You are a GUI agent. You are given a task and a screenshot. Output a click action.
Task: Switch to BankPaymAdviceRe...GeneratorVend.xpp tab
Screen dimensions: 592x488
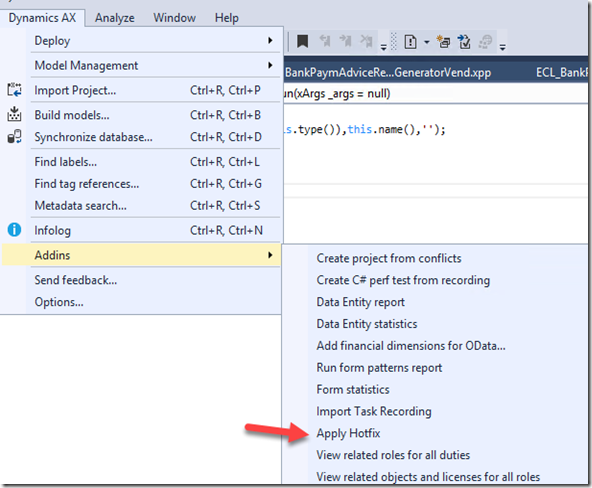388,72
